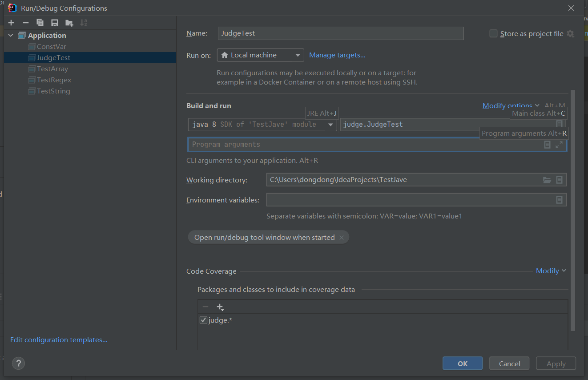Viewport: 588px width, 380px height.
Task: Open the Code Coverage Modify menu
Action: 551,271
